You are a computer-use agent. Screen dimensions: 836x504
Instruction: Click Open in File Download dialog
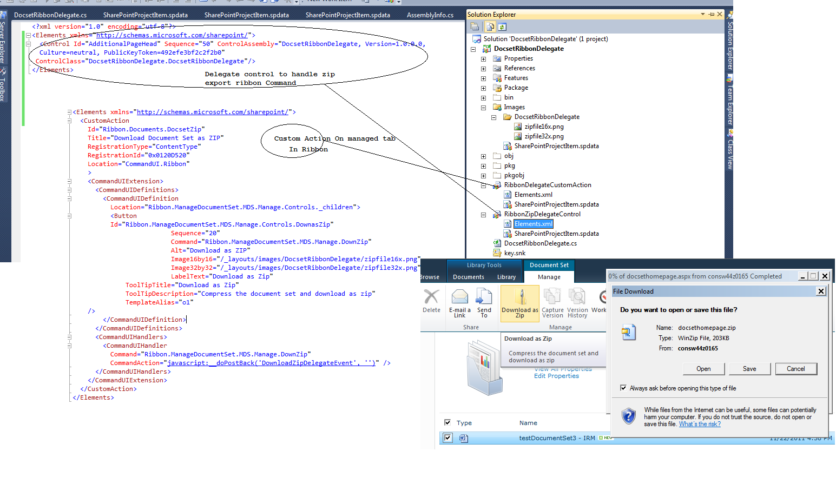(703, 369)
